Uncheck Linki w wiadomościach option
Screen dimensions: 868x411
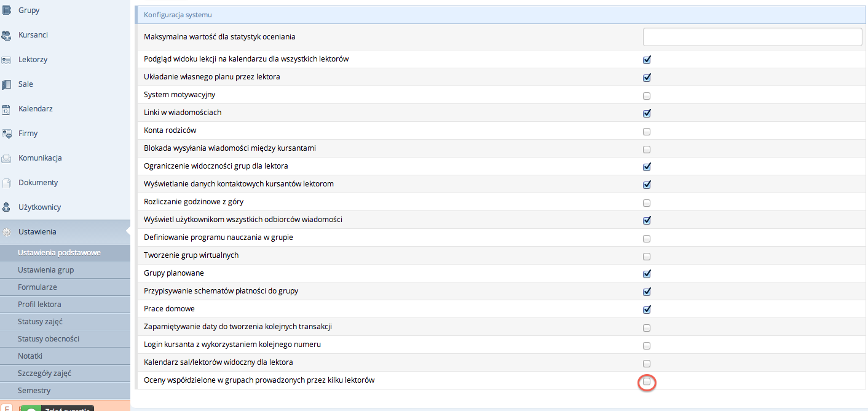647,113
